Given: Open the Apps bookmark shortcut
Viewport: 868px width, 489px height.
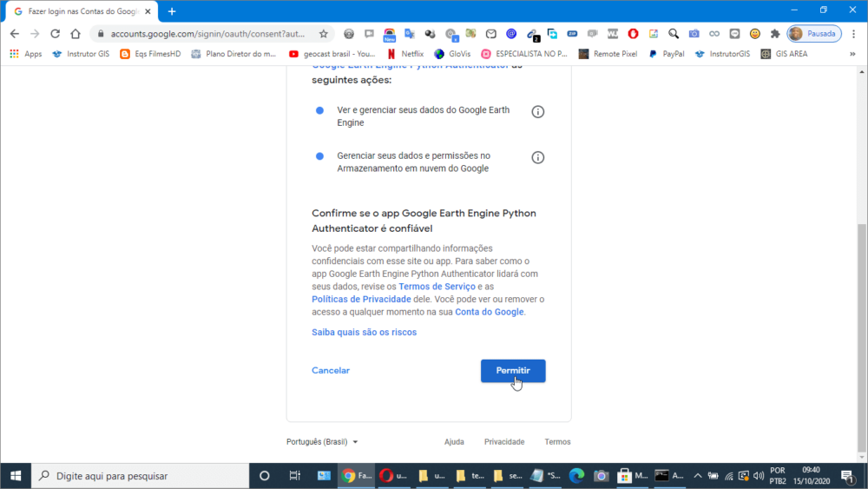Looking at the screenshot, I should click(25, 54).
